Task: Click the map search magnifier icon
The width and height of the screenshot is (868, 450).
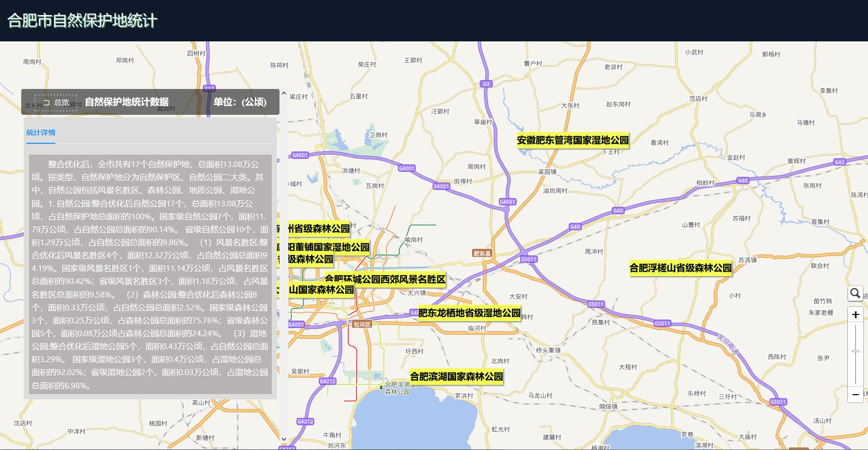Action: tap(856, 294)
